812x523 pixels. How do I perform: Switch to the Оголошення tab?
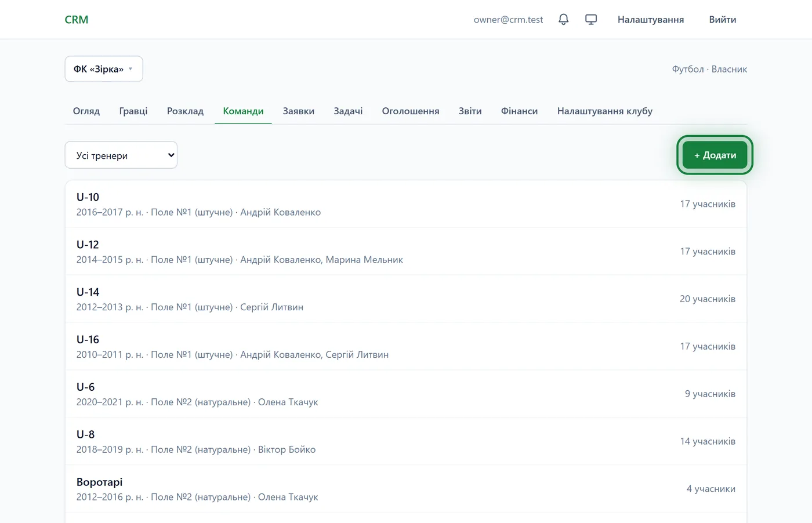click(411, 111)
